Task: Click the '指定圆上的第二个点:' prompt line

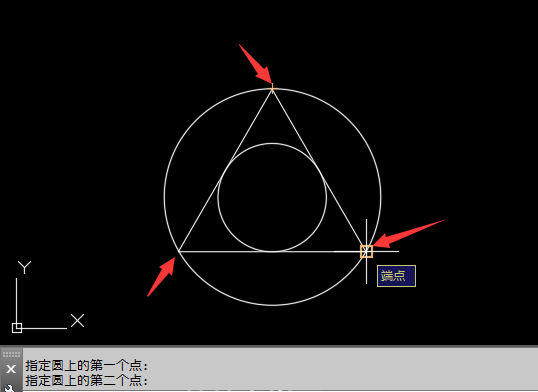Action: tap(87, 381)
